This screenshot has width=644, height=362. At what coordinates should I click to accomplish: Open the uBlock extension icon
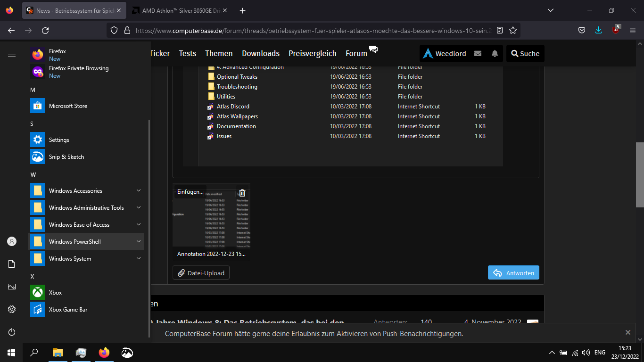(616, 30)
